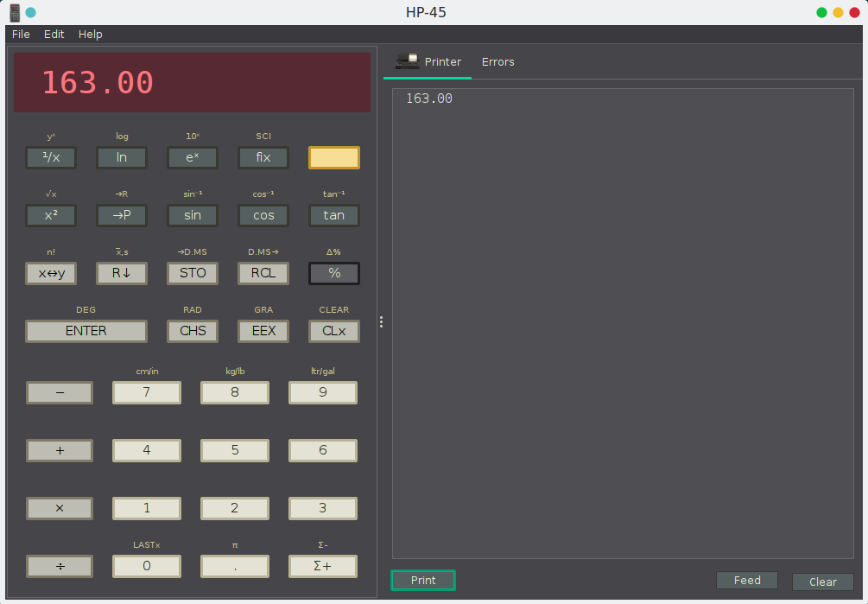868x604 pixels.
Task: Click digit 7 key
Action: point(147,392)
